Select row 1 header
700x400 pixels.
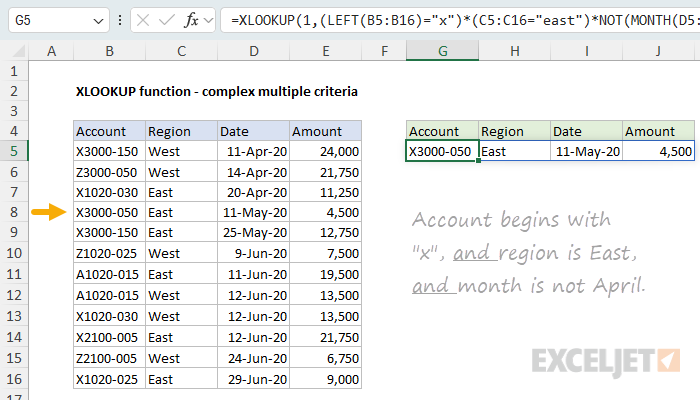pyautogui.click(x=14, y=71)
